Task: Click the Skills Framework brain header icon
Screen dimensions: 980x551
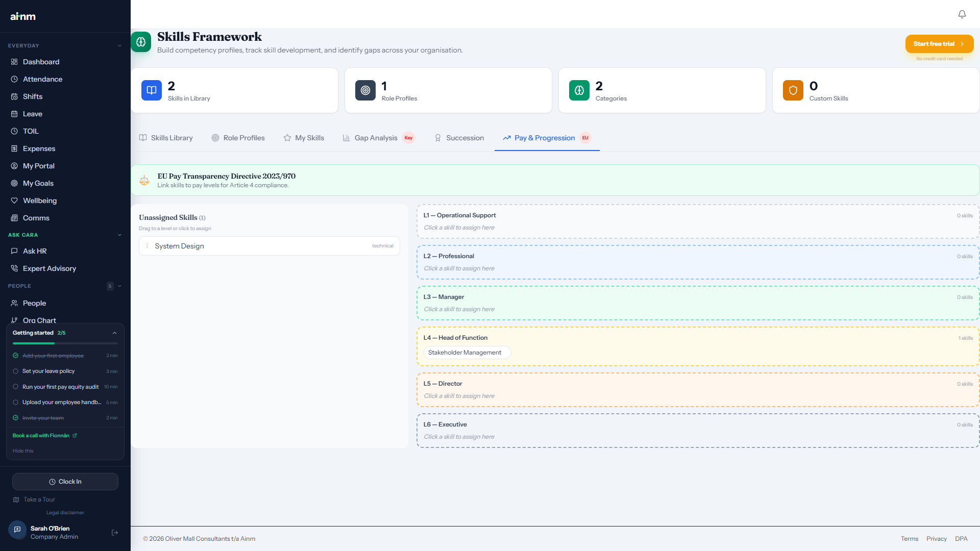Action: [141, 42]
